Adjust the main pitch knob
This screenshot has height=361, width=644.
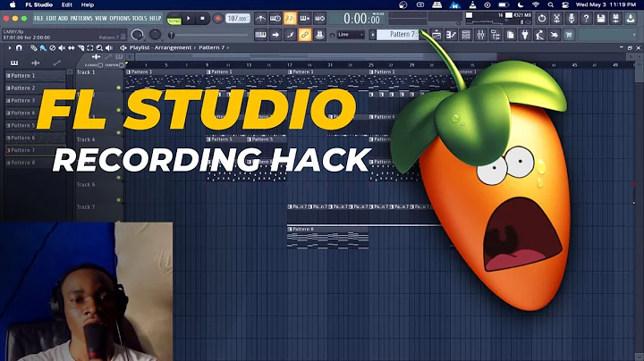pyautogui.click(x=155, y=35)
